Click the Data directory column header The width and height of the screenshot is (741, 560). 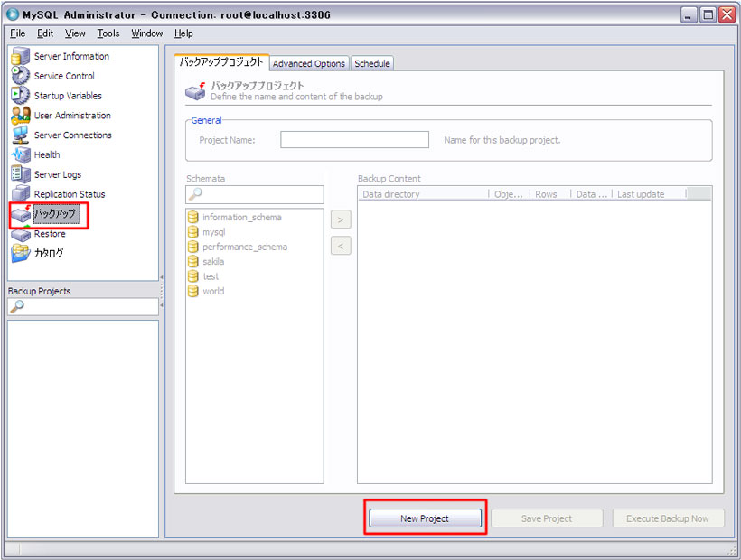pos(424,194)
